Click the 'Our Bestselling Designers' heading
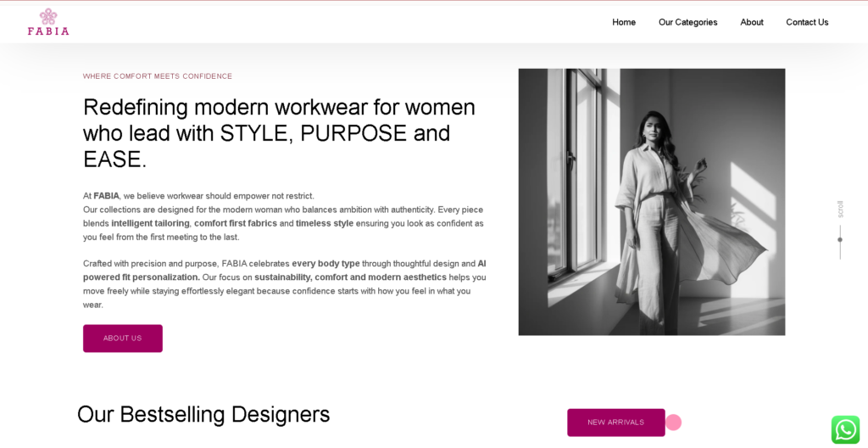Viewport: 868px width, 448px height. (203, 414)
